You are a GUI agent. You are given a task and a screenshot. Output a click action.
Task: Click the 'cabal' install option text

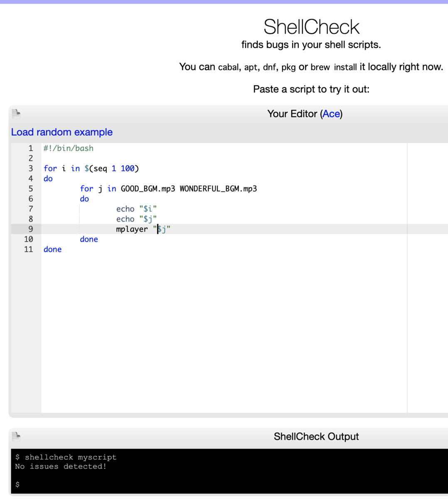click(229, 67)
